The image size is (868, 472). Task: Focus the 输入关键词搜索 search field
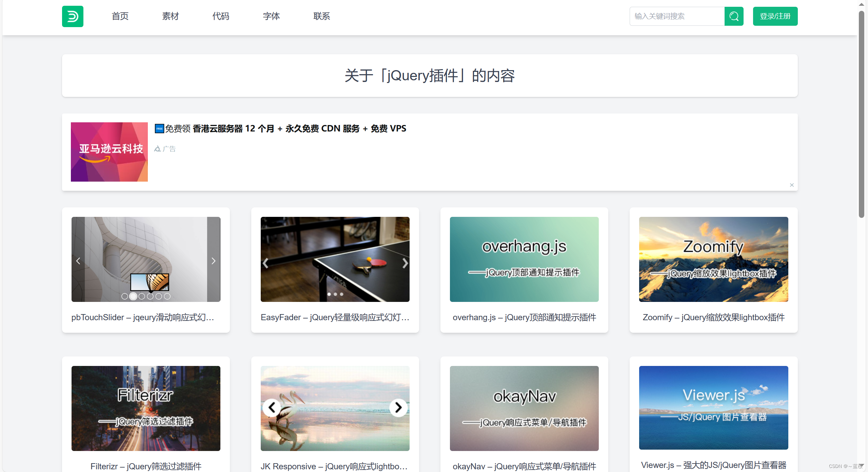pyautogui.click(x=677, y=16)
